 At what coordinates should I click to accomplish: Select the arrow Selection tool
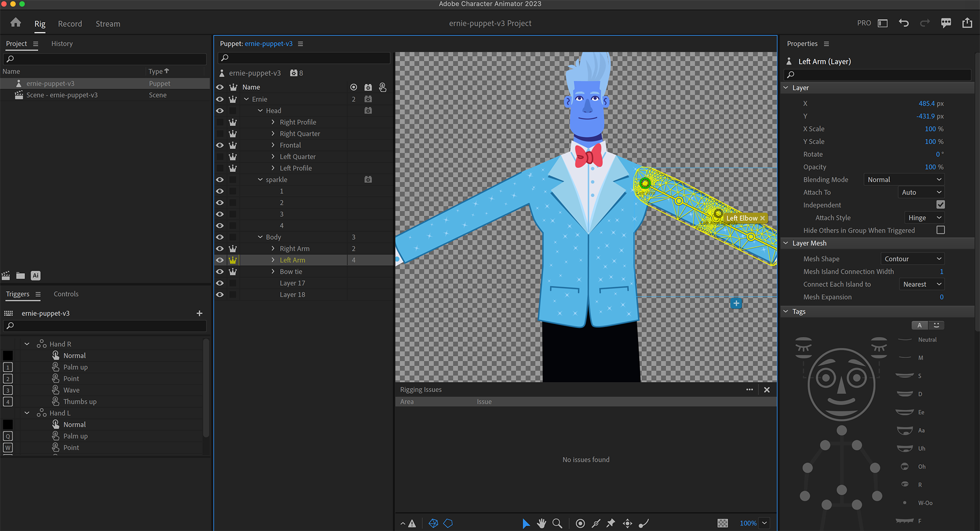[526, 523]
